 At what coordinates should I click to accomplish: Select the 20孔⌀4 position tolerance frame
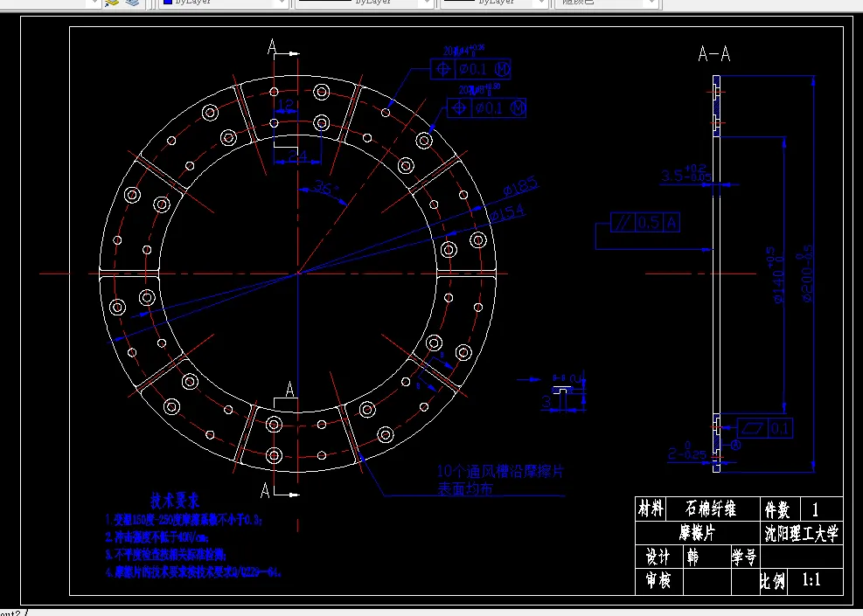(x=470, y=69)
